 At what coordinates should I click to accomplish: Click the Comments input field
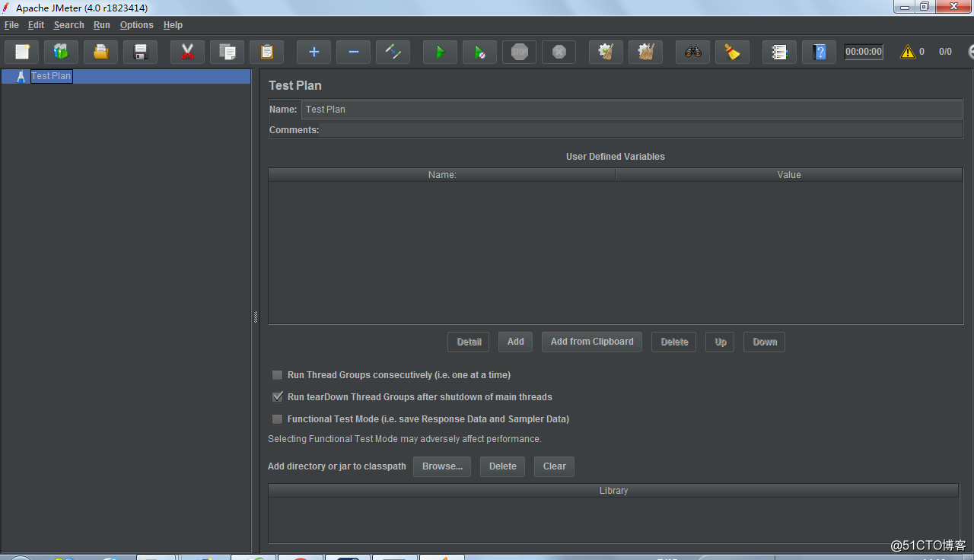(642, 130)
